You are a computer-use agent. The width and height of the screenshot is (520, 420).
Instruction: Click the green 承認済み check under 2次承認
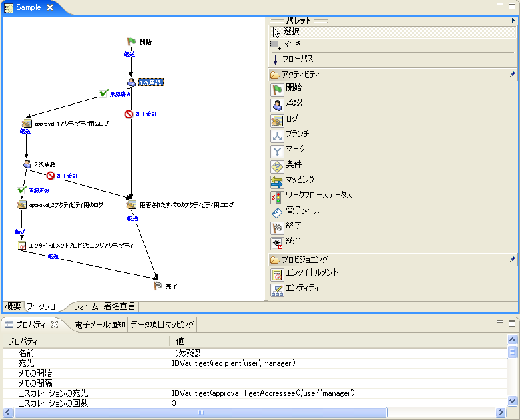click(21, 190)
